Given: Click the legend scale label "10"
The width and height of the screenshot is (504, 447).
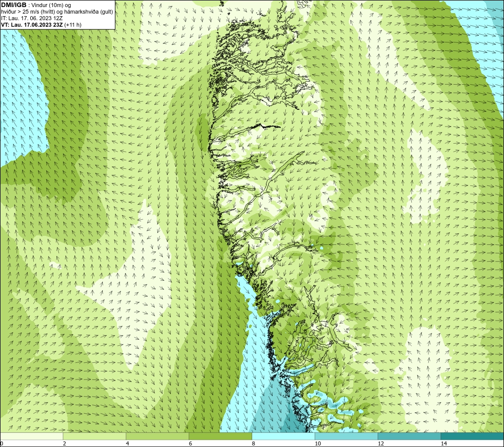Looking at the screenshot, I should tap(318, 443).
